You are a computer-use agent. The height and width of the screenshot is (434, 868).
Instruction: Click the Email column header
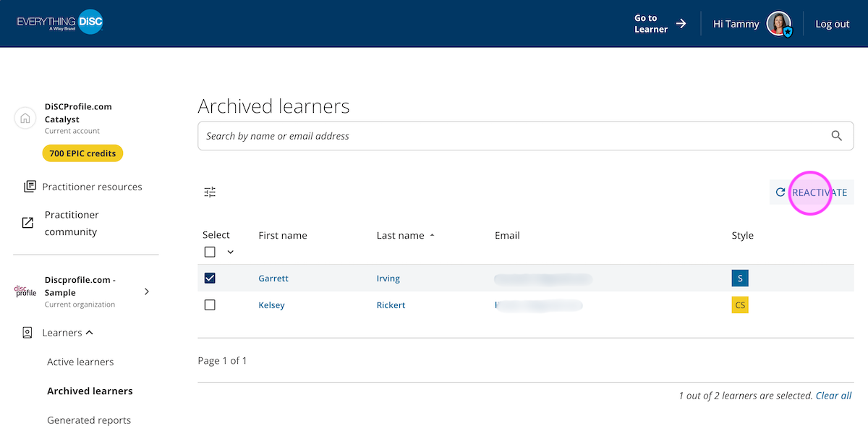click(x=507, y=235)
